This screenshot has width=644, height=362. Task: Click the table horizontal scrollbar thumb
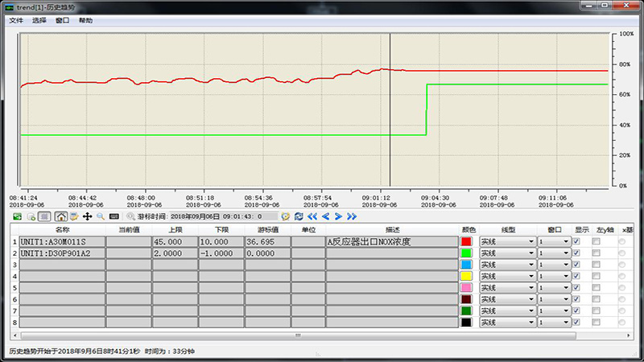(x=298, y=335)
